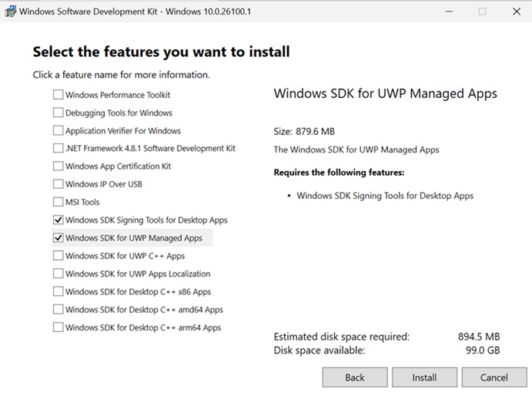Check the Windows Performance Toolkit checkbox

coord(58,95)
